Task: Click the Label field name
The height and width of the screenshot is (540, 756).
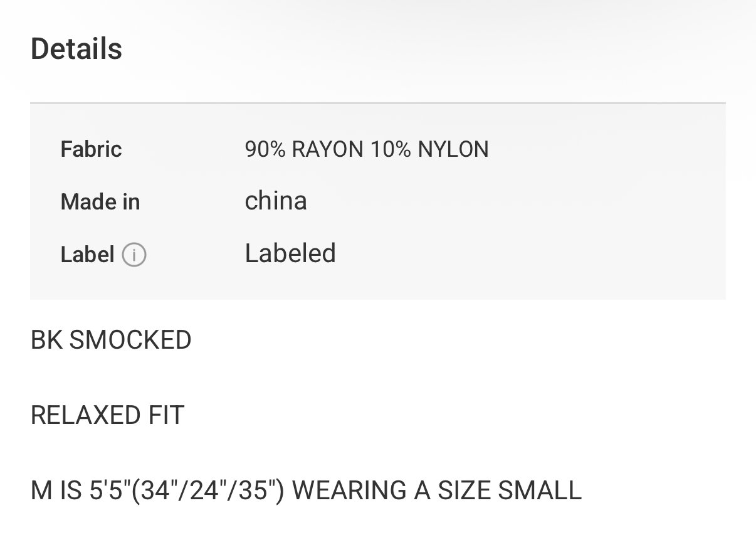Action: [88, 255]
